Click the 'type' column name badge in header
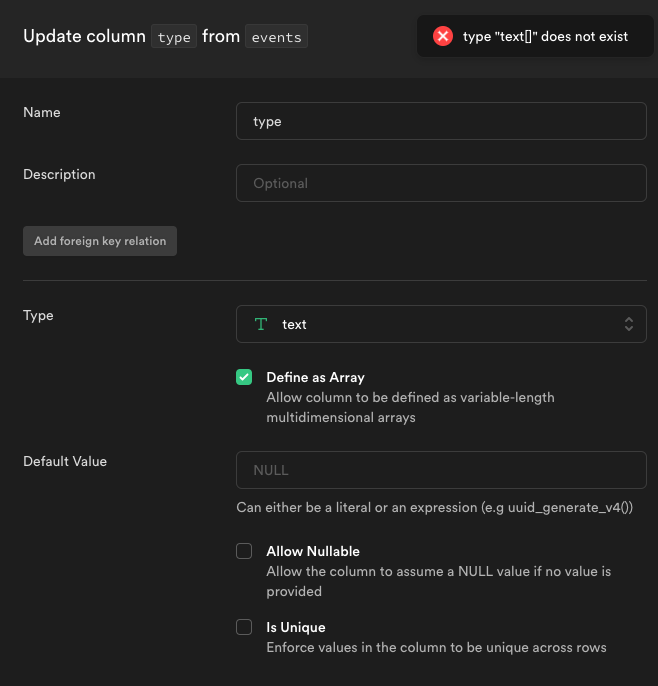The height and width of the screenshot is (686, 658). 174,37
